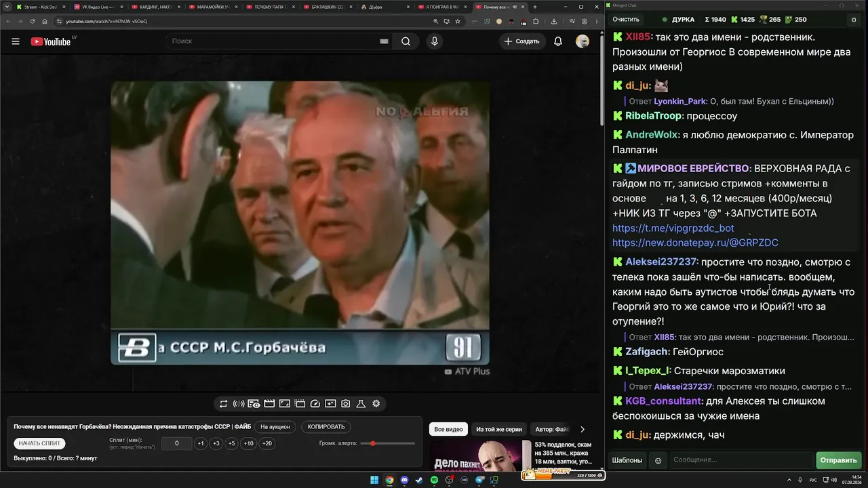Open Telegram from the taskbar
Viewport: 868px width, 488px height.
479,481
